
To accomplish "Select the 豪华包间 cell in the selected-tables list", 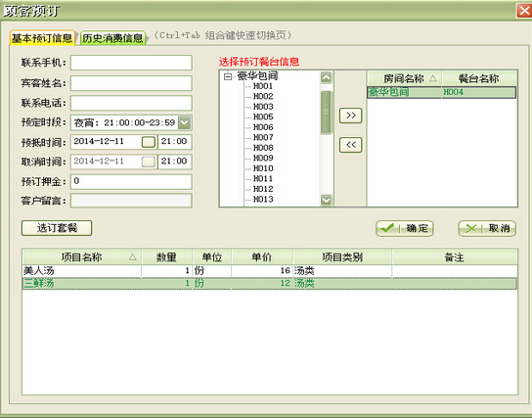I will (x=405, y=92).
